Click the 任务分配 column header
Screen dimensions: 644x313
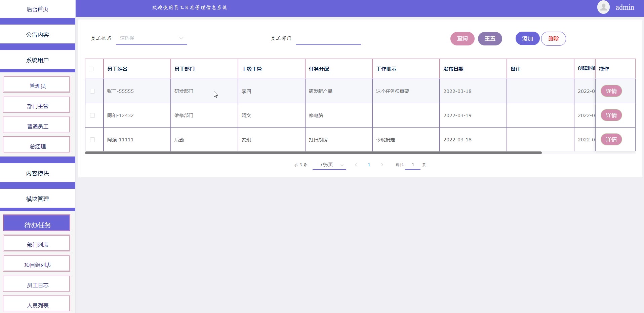click(339, 69)
